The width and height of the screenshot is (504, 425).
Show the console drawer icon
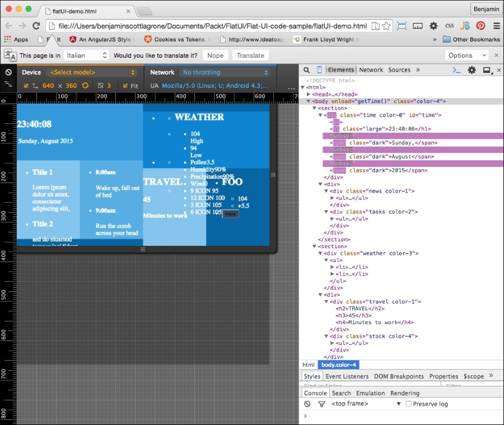pyautogui.click(x=457, y=70)
